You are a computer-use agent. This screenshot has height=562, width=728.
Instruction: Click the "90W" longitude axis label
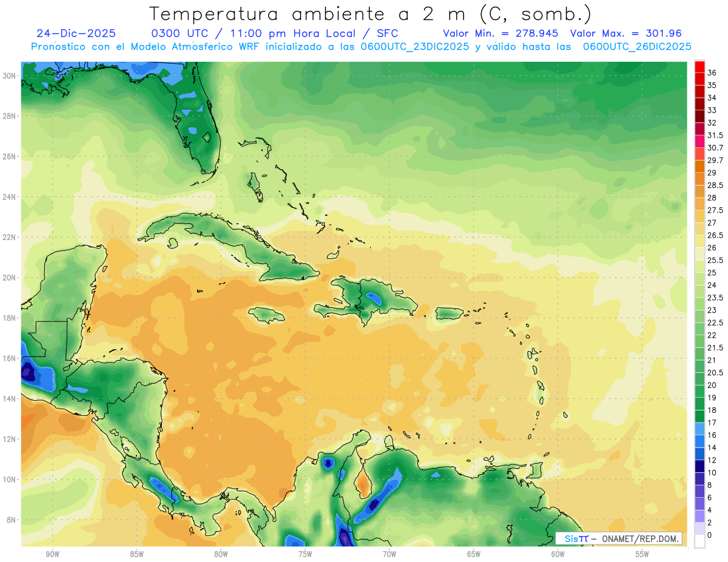[x=52, y=554]
